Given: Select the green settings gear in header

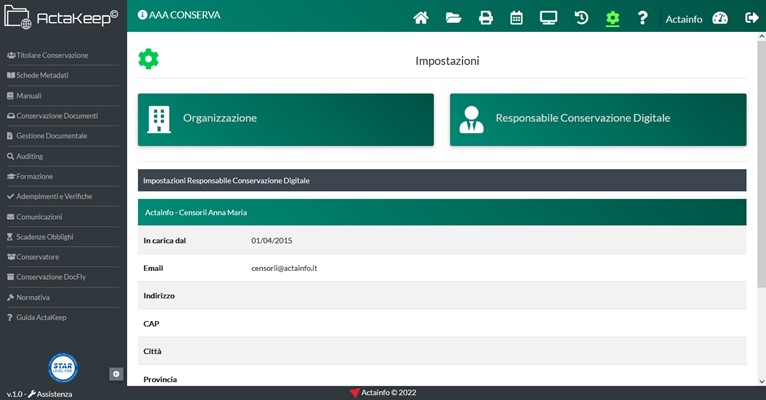Looking at the screenshot, I should point(612,17).
